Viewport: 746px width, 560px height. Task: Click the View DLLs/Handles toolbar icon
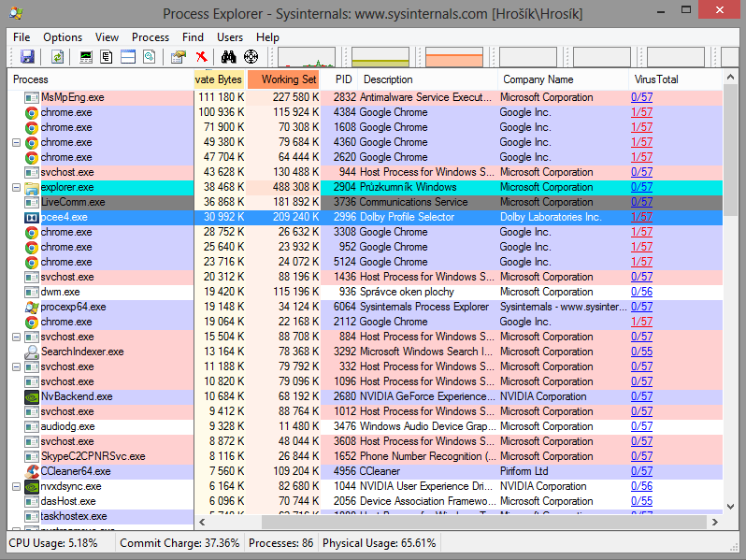(149, 57)
